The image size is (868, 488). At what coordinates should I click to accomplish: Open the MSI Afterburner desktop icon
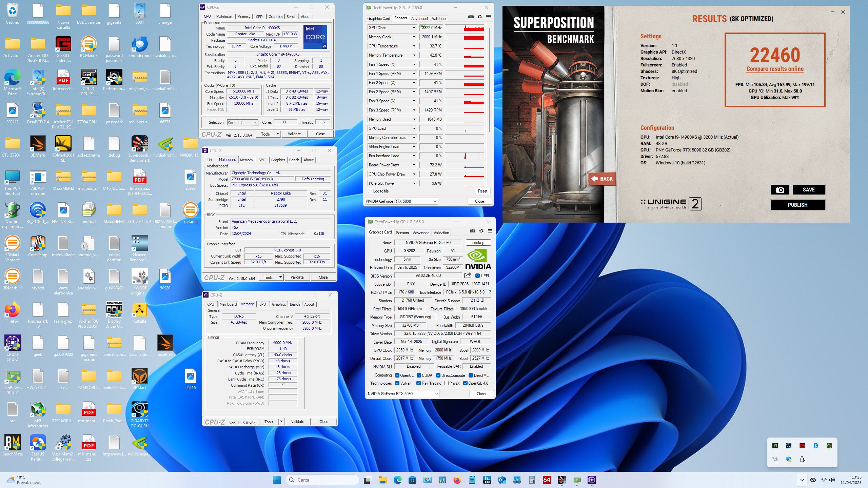coord(38,414)
